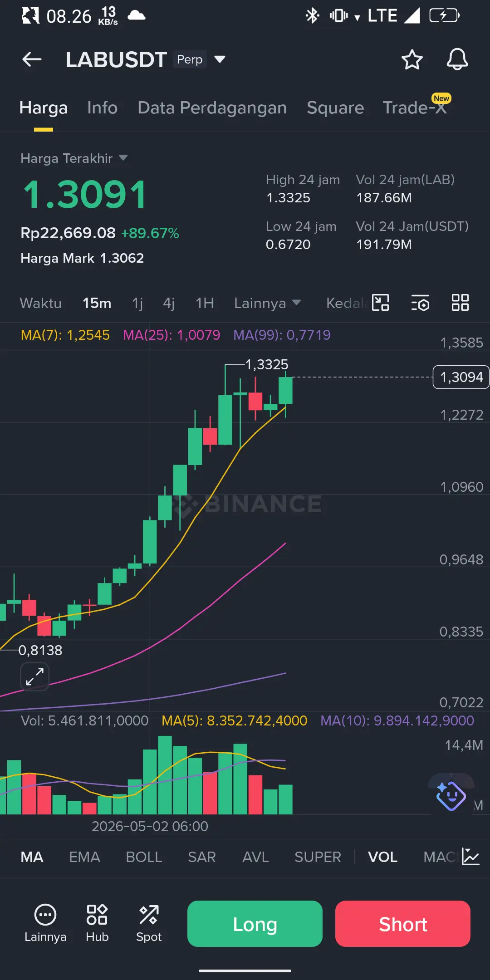Screen dimensions: 490x980
Task: Open the Kedalaman depth view
Action: pos(347,303)
